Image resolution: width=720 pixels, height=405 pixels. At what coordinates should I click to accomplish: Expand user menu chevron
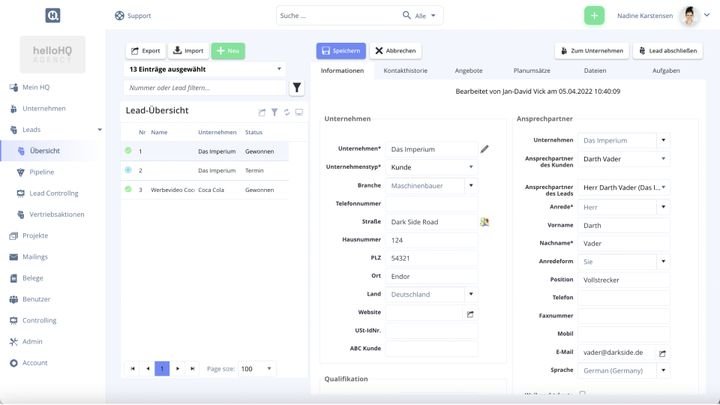click(707, 15)
